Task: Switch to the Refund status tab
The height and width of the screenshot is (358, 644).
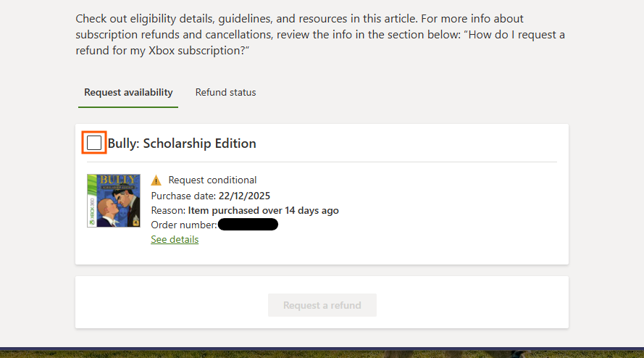Action: (225, 93)
